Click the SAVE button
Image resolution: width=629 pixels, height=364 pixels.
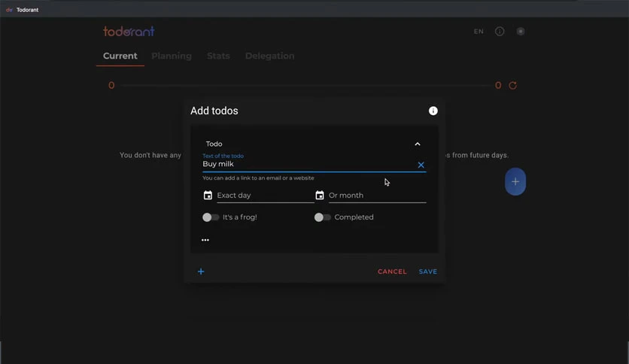[x=427, y=271]
